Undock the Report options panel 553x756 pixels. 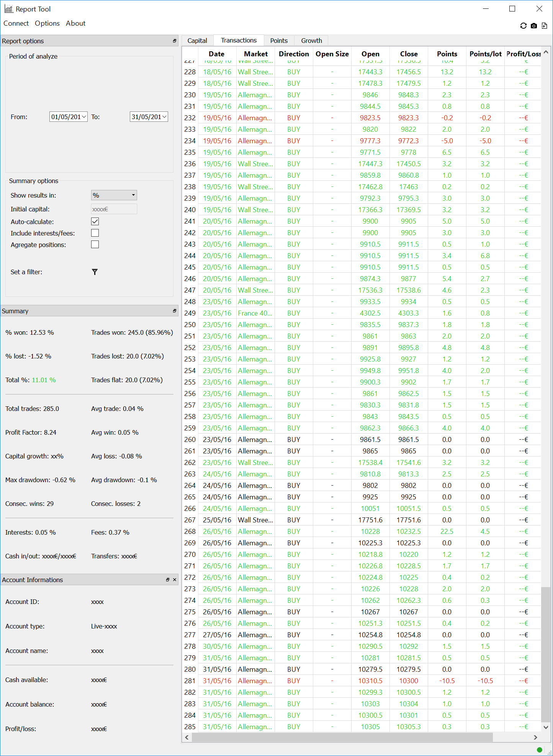[175, 41]
